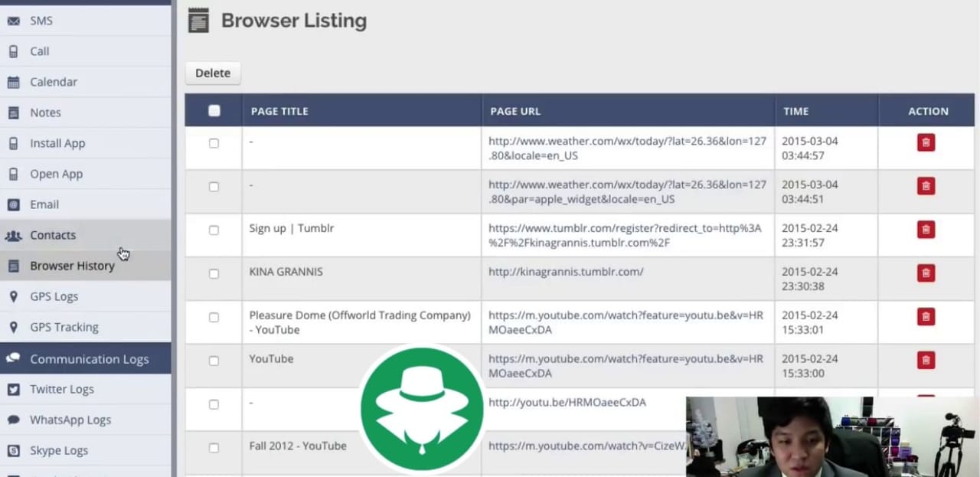Select GPS Tracking in sidebar menu
The height and width of the screenshot is (477, 980).
(64, 327)
